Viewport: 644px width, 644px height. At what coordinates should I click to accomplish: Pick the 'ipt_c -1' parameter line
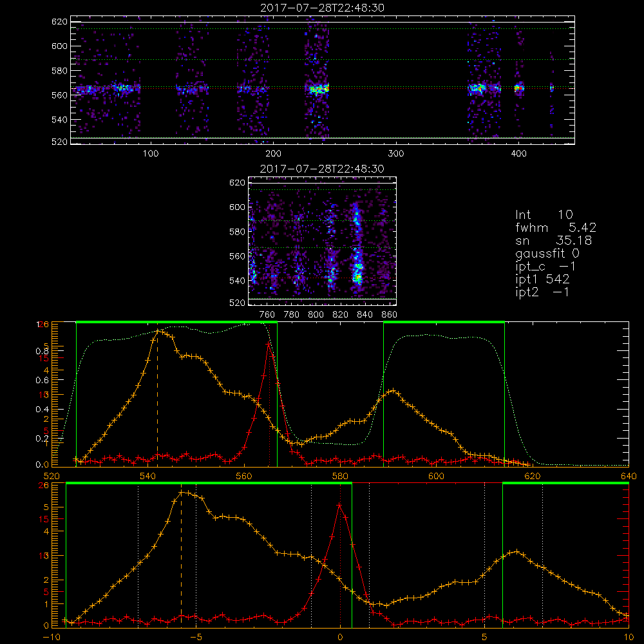coord(546,267)
